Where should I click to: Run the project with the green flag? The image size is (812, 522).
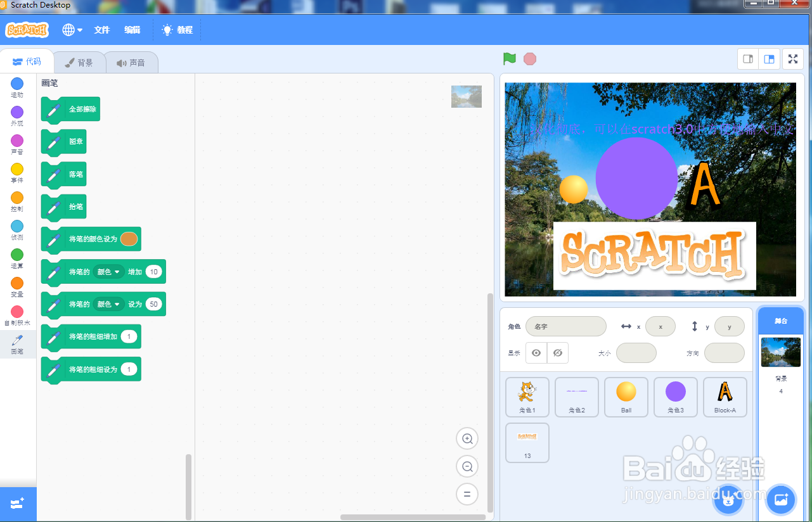[x=508, y=58]
